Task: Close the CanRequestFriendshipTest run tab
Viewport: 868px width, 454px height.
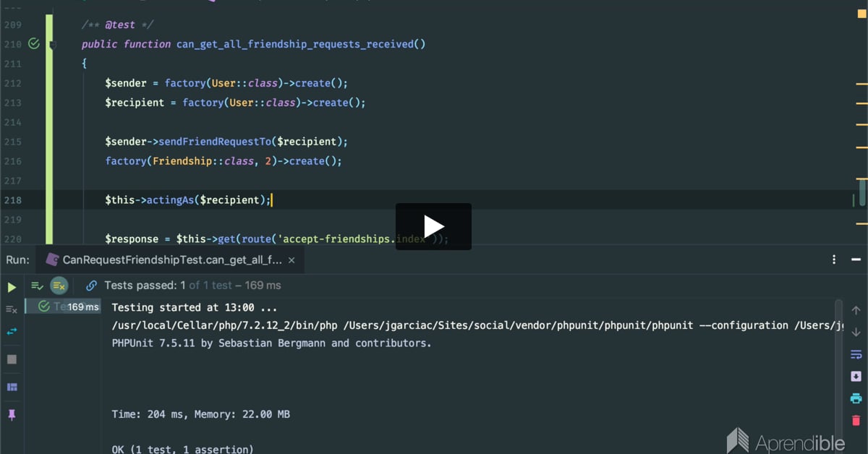Action: click(x=292, y=260)
